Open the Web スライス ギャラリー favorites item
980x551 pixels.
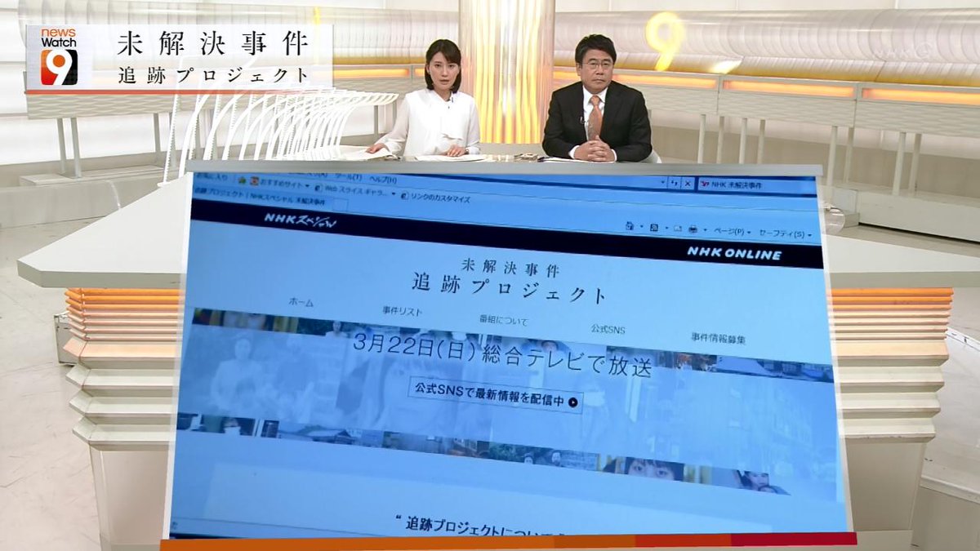coord(355,191)
